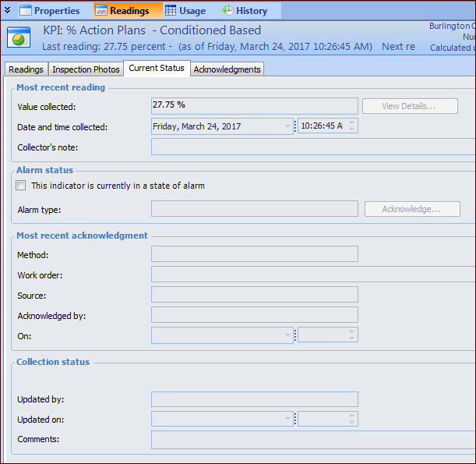Switch to the Readings top tab
476x464 pixels.
click(128, 11)
